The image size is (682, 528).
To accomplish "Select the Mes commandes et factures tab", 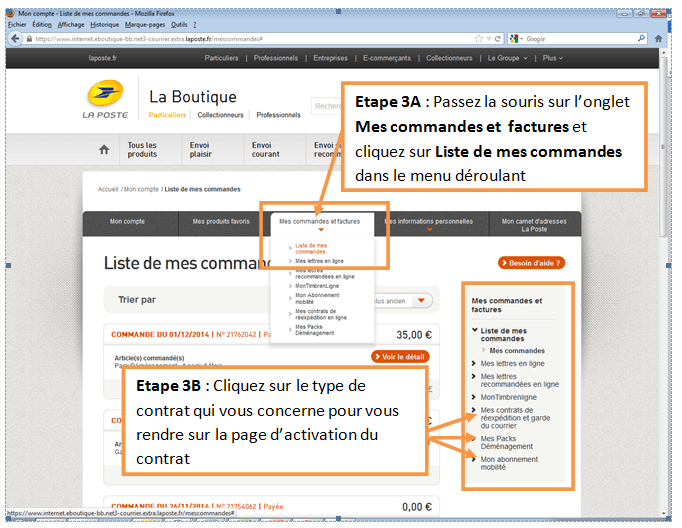I will point(319,221).
